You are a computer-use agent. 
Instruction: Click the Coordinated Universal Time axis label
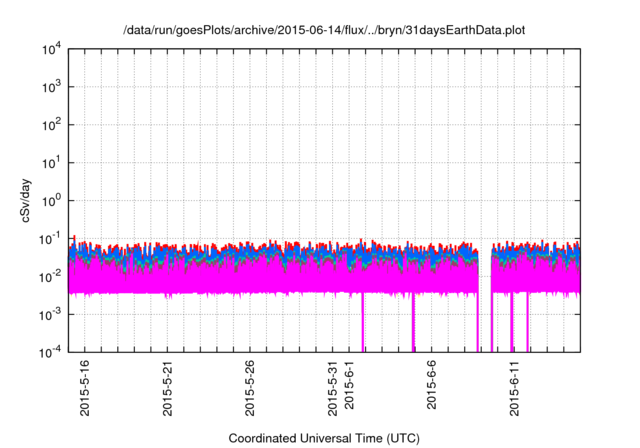[x=323, y=438]
